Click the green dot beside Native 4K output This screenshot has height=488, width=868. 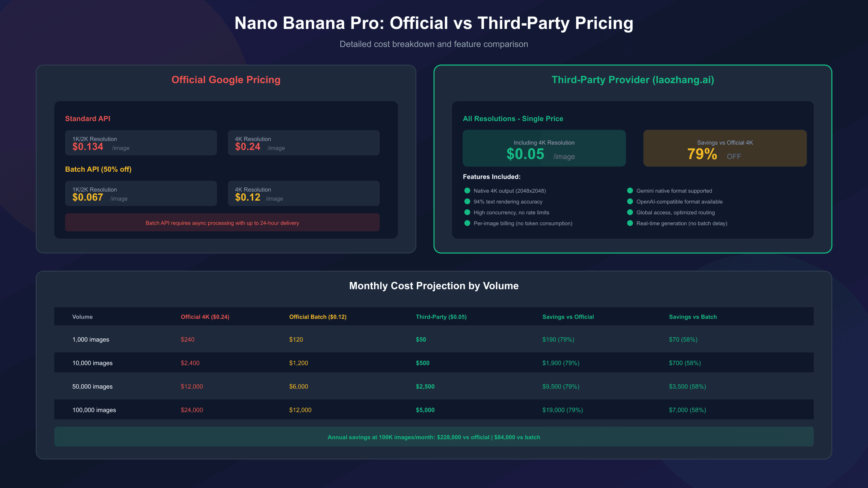click(x=467, y=191)
